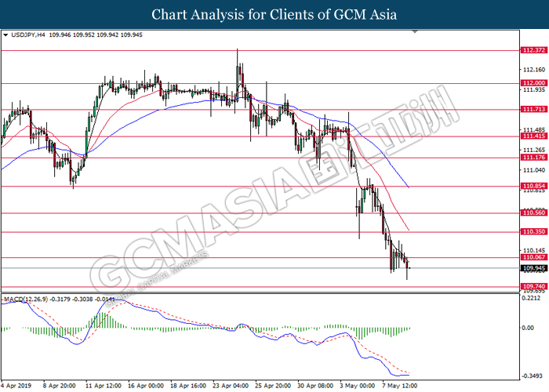The width and height of the screenshot is (549, 392).
Task: Select the 110.854 price level label
Action: coord(534,186)
